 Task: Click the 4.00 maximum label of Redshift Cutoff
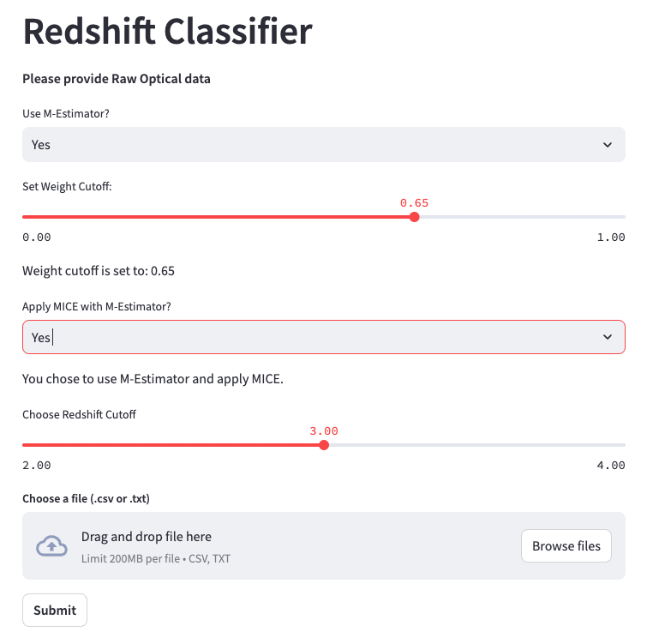(611, 466)
